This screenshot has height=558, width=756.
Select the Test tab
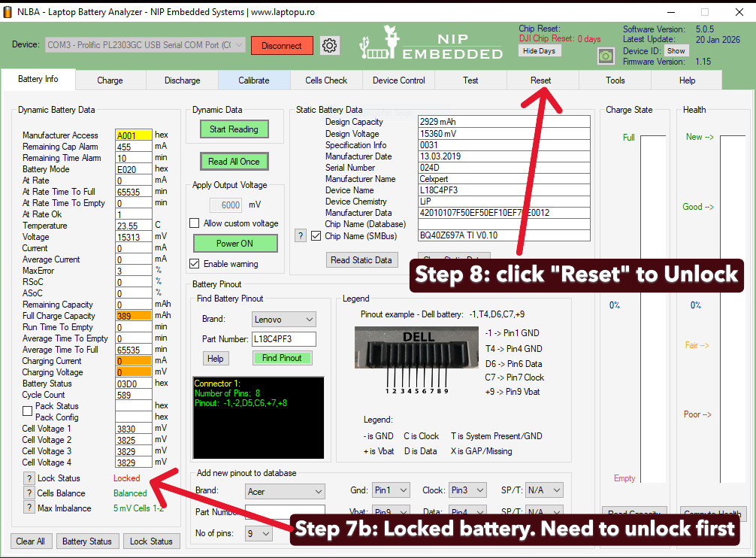tap(470, 80)
